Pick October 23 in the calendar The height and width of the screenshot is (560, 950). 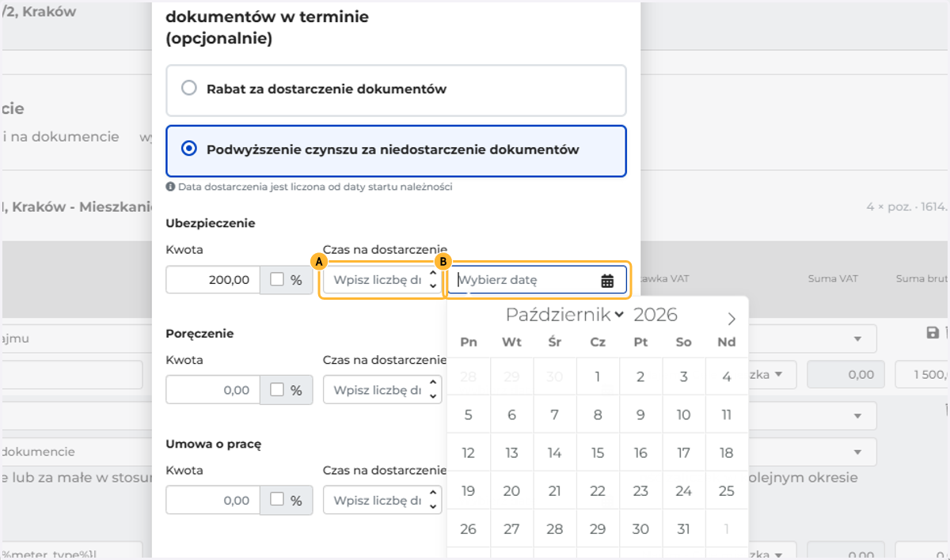[640, 491]
